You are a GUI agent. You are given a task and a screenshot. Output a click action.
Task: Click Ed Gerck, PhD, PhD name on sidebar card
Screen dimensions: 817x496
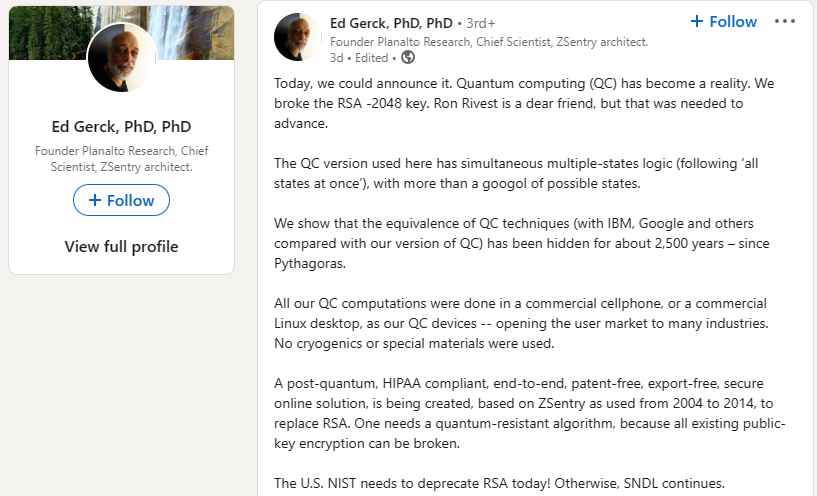pos(121,127)
